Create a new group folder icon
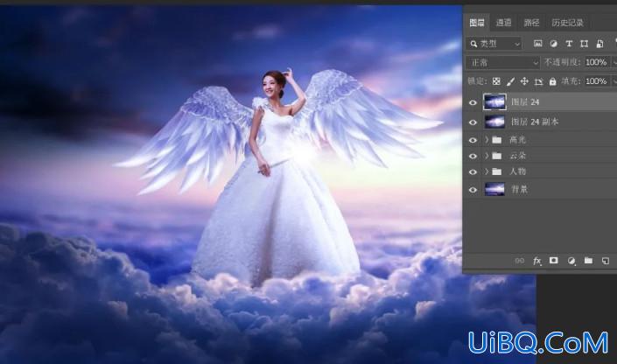Screen dimensions: 617x364 point(588,260)
